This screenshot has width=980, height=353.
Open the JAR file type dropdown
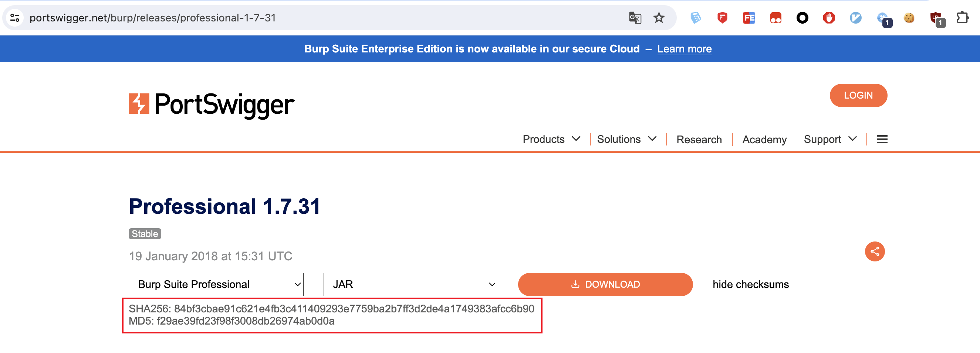(410, 284)
